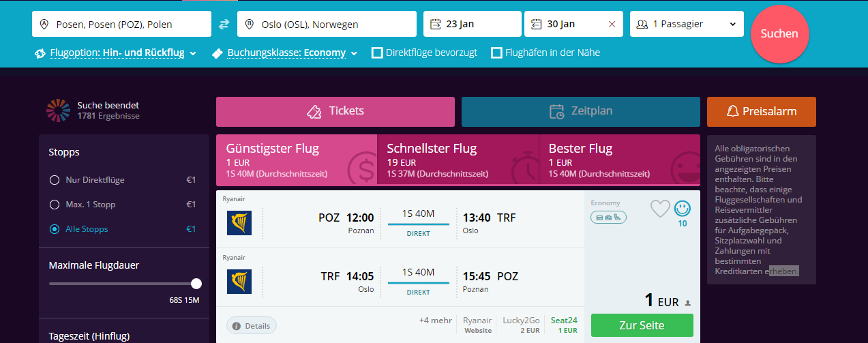Select Max. 1 Stopp option
This screenshot has width=868, height=343.
[x=55, y=205]
